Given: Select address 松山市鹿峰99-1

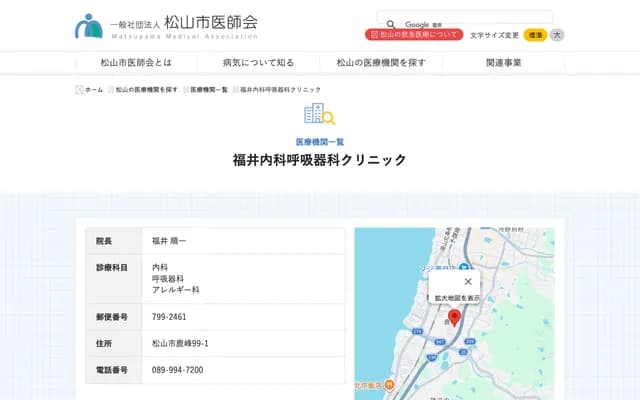Looking at the screenshot, I should coord(180,344).
